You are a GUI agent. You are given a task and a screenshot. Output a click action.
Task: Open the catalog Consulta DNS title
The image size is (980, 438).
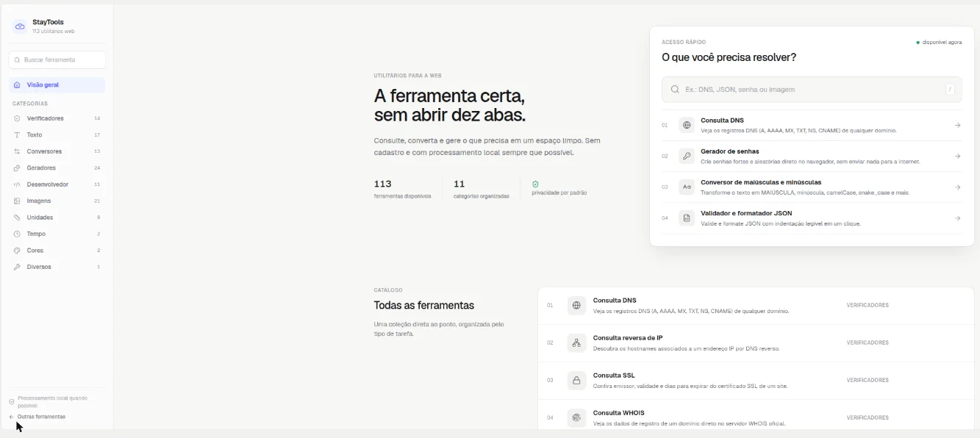(615, 301)
